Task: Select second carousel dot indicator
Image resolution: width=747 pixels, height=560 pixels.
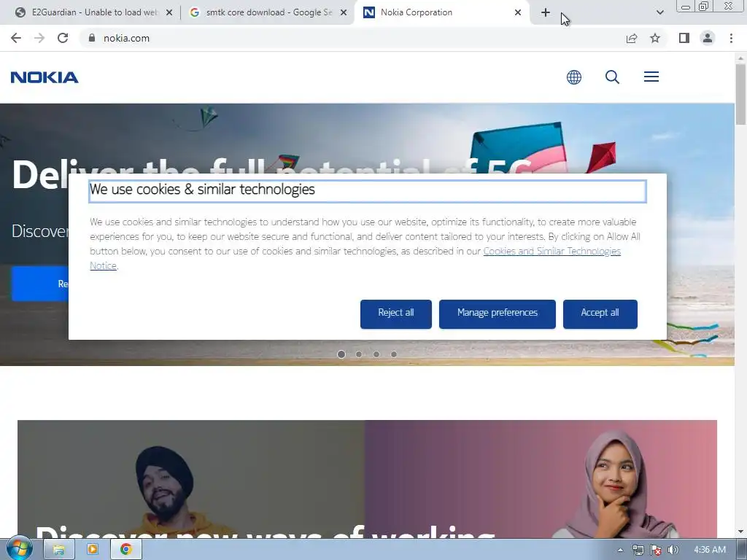Action: 359,354
